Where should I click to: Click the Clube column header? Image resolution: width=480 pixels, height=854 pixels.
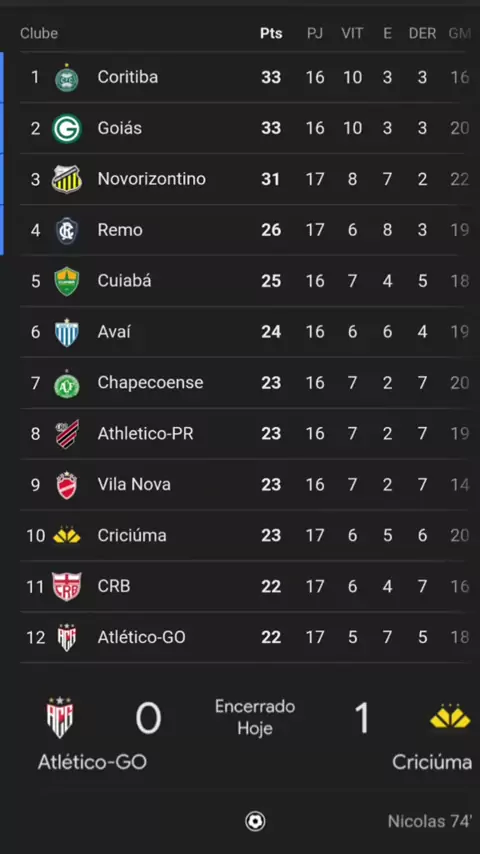39,34
